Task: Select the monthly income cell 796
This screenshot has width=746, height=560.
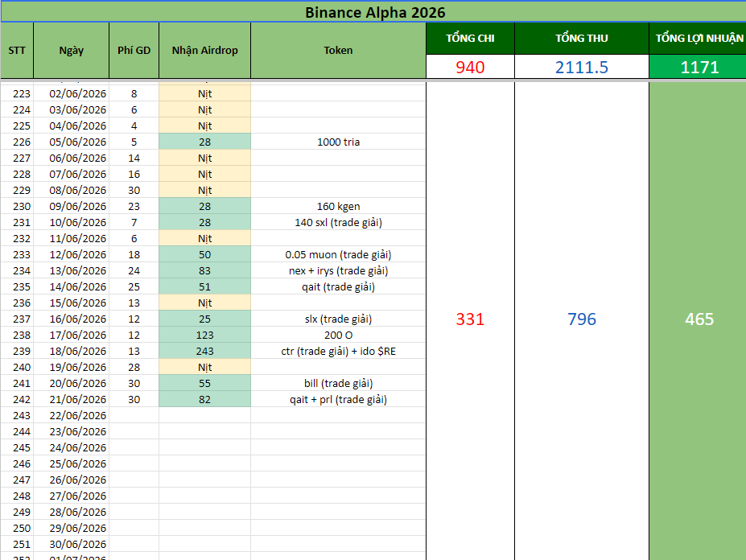Action: (581, 319)
